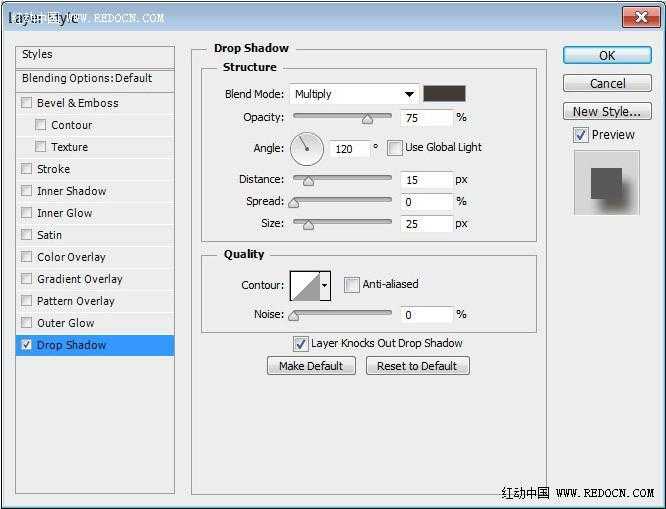Click the Opacity value field
Viewport: 666px width, 509px height.
pyautogui.click(x=426, y=118)
